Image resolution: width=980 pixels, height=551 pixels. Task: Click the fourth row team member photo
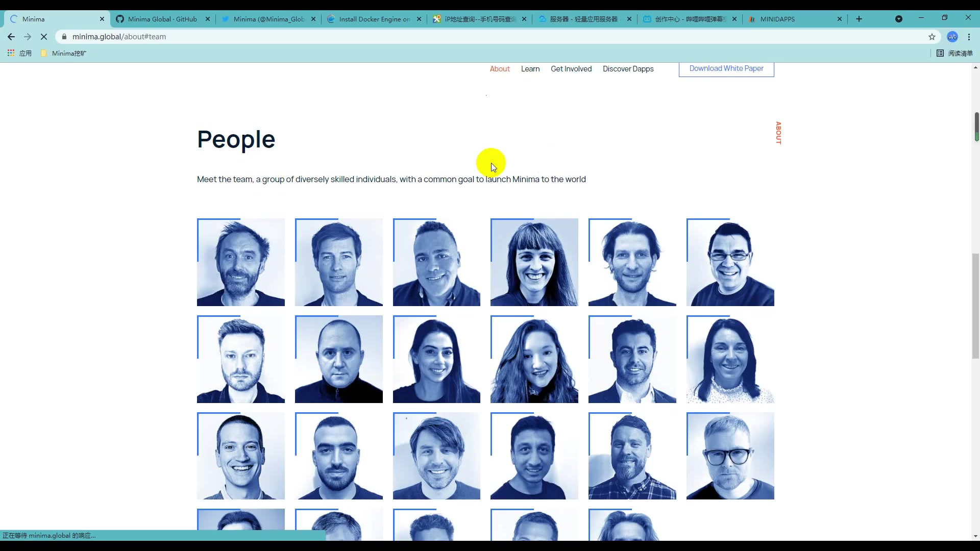[241, 526]
